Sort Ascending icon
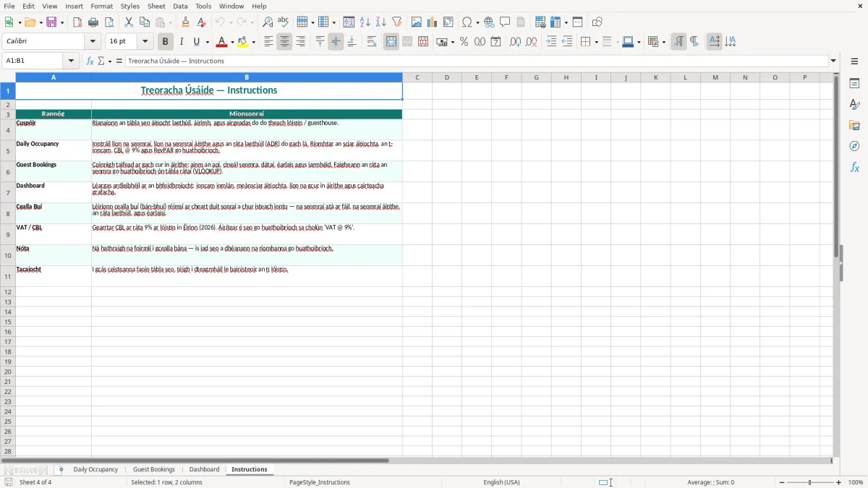 tap(365, 22)
